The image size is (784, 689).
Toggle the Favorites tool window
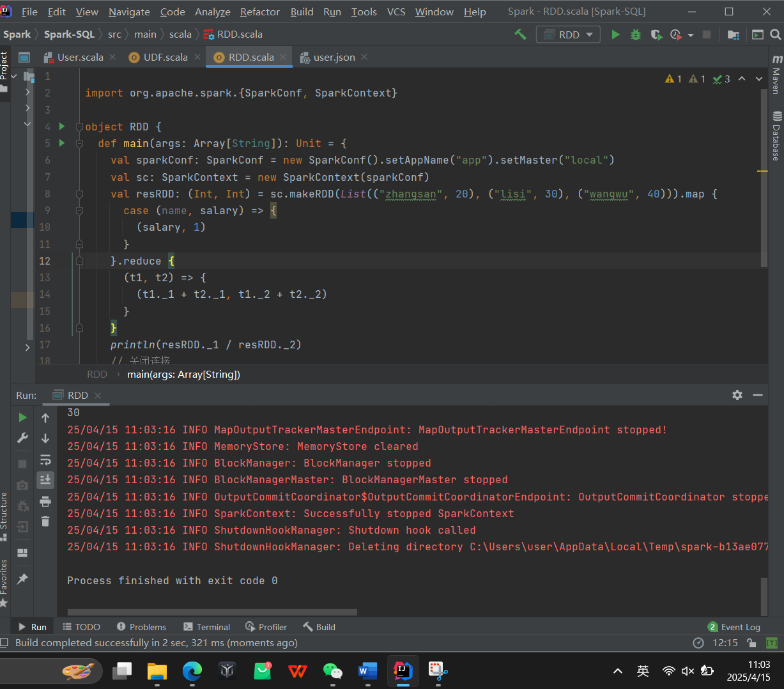click(x=4, y=583)
